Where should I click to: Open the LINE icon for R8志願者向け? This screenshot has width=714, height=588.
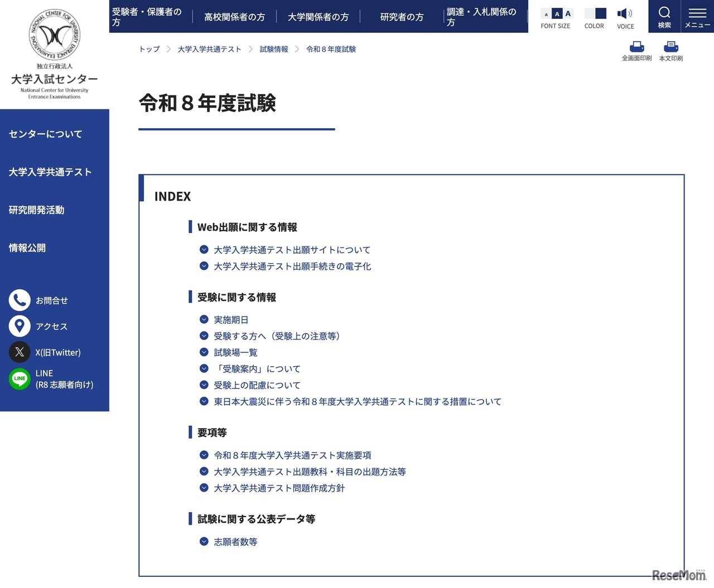20,379
